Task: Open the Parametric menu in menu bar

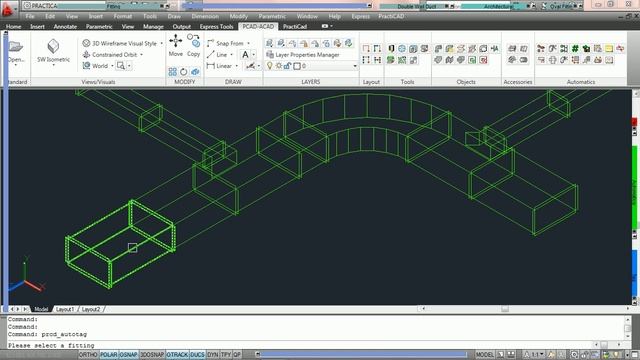Action: [272, 16]
